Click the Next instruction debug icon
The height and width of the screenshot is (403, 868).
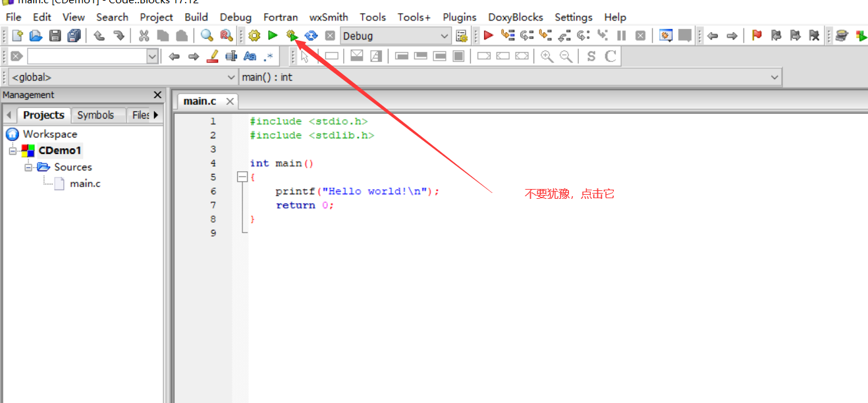tap(583, 36)
